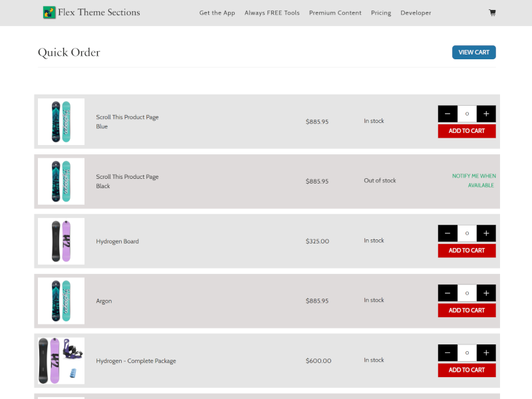This screenshot has height=399, width=532.
Task: Add one Hydrogen - Complete Package with plus
Action: pyautogui.click(x=486, y=353)
